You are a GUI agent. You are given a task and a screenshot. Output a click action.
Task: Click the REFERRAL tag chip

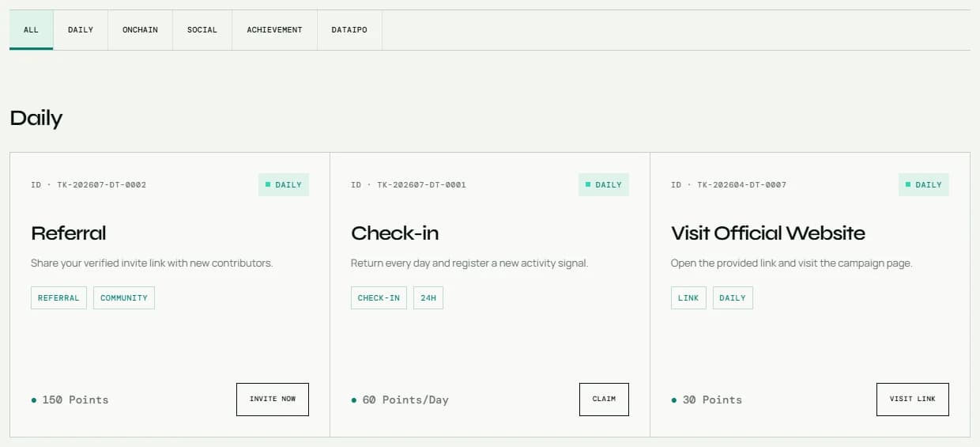pyautogui.click(x=58, y=298)
